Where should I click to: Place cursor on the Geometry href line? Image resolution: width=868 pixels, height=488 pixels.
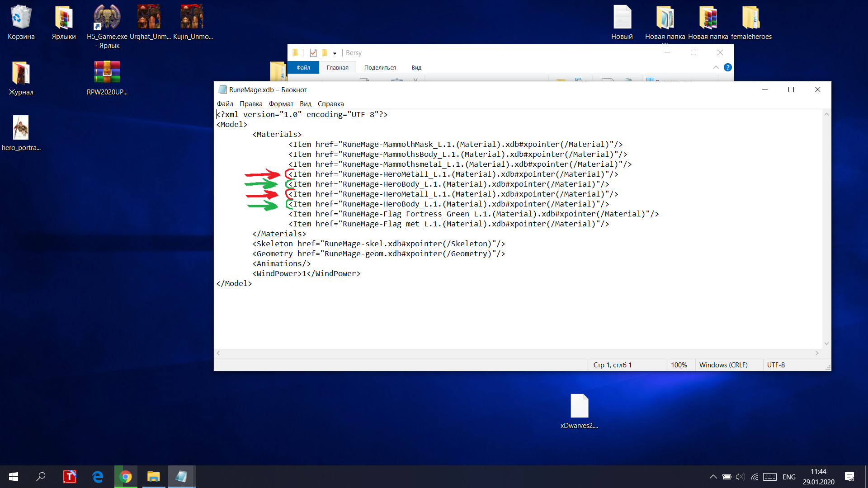(379, 254)
